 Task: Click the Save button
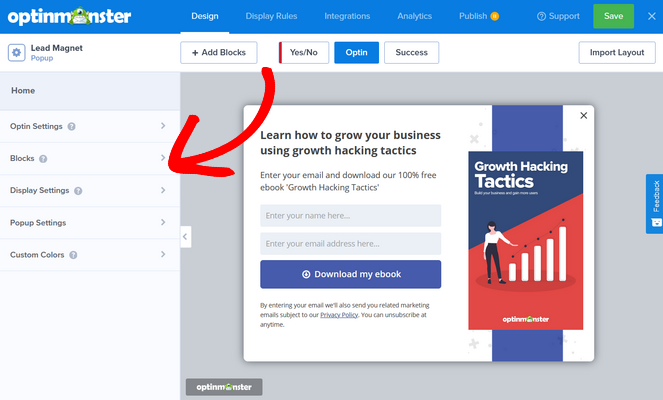[x=613, y=16]
